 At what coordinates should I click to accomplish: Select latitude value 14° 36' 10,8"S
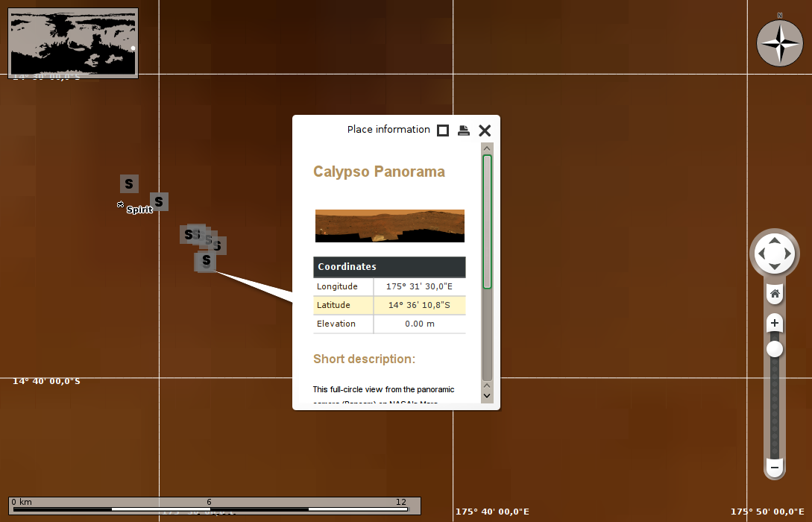click(420, 305)
